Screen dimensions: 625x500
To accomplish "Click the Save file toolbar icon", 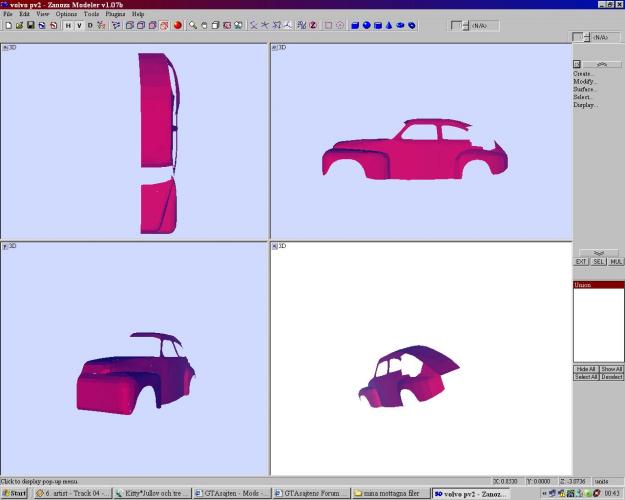I will [30, 25].
